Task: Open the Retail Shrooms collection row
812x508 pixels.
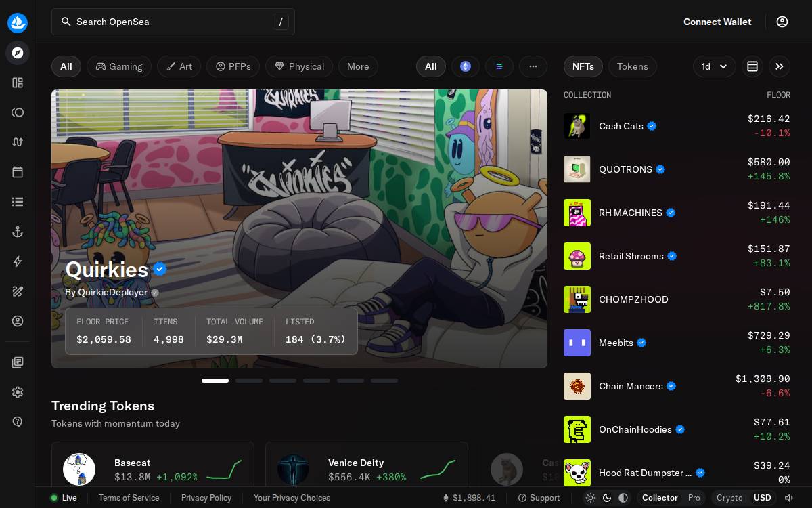Action: (x=677, y=256)
